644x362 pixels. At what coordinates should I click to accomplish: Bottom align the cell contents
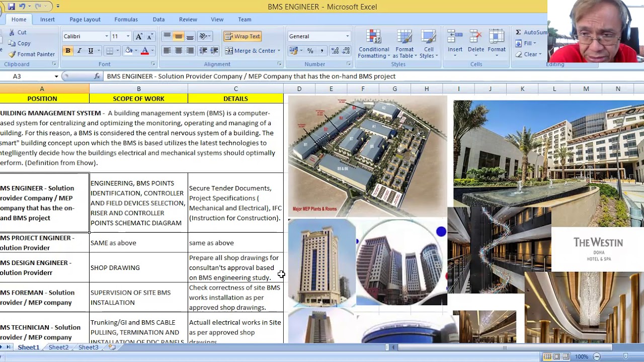(x=190, y=36)
